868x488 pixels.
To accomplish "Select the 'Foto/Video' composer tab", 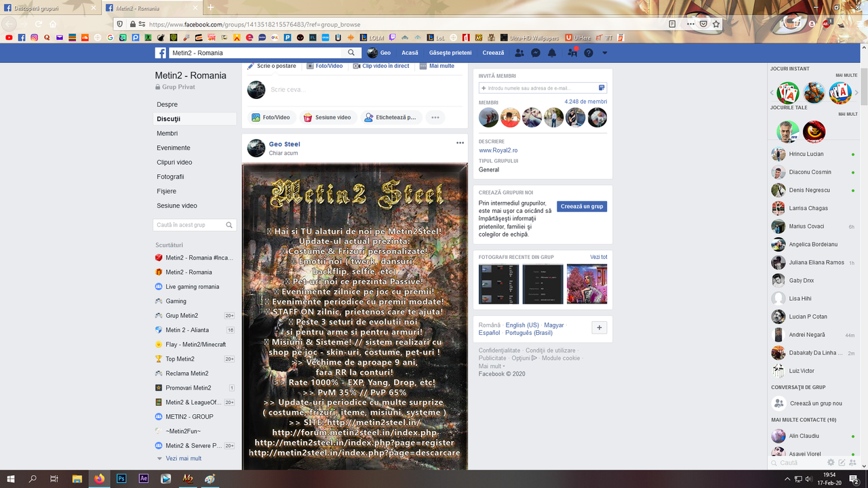I will pyautogui.click(x=325, y=66).
